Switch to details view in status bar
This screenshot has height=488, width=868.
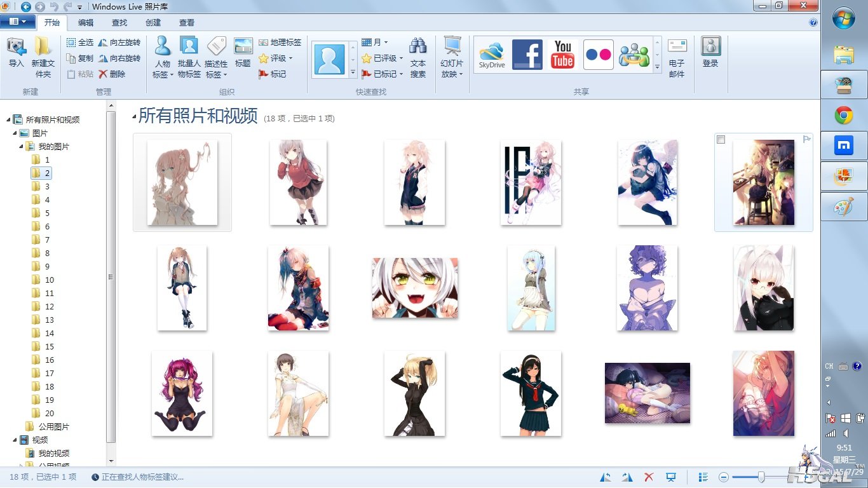coord(703,477)
